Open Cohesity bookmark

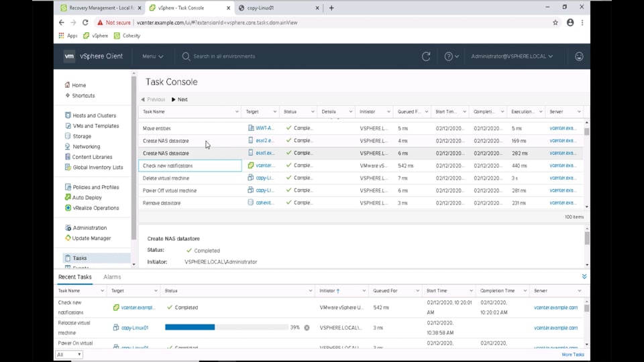point(127,36)
